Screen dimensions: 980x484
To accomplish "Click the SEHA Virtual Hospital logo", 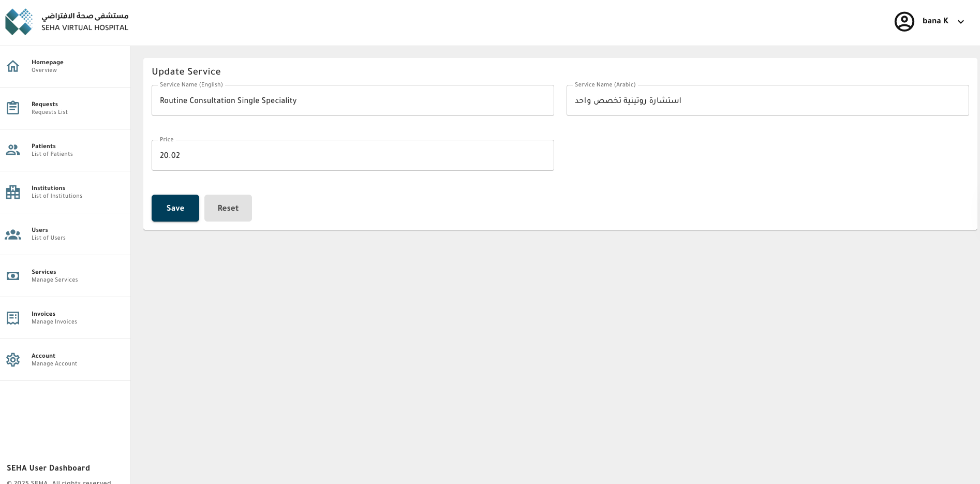I will pyautogui.click(x=67, y=22).
